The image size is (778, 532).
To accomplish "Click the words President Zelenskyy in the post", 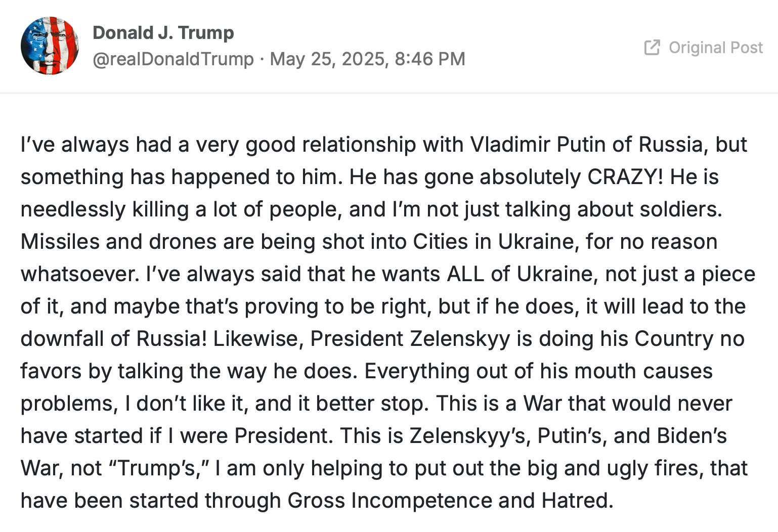I will click(x=410, y=339).
